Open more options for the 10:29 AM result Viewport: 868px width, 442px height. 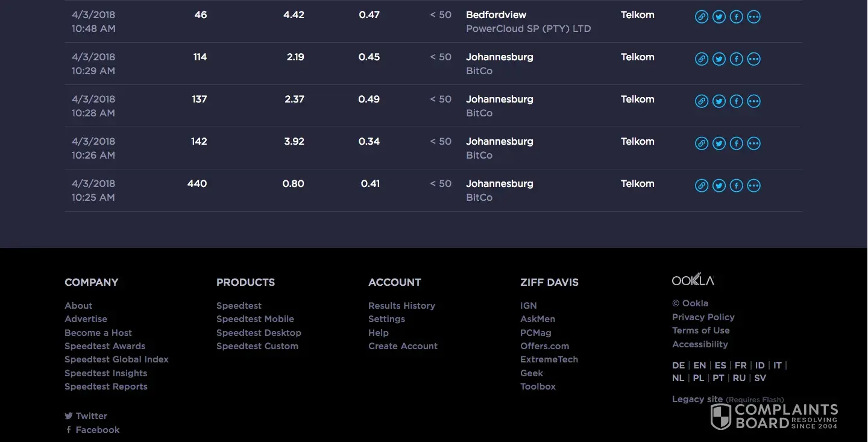point(753,59)
